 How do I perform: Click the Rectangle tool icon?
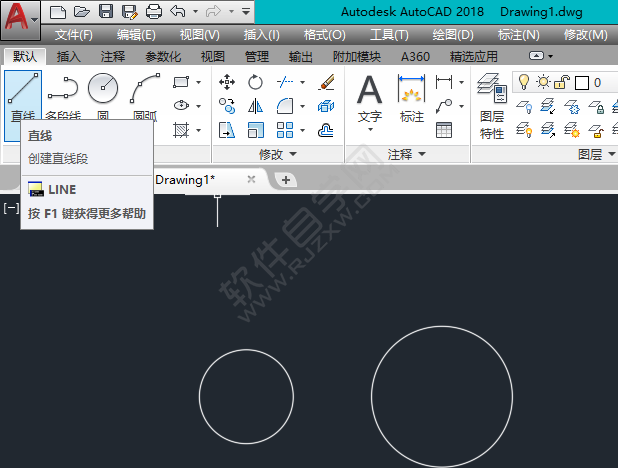[x=181, y=82]
